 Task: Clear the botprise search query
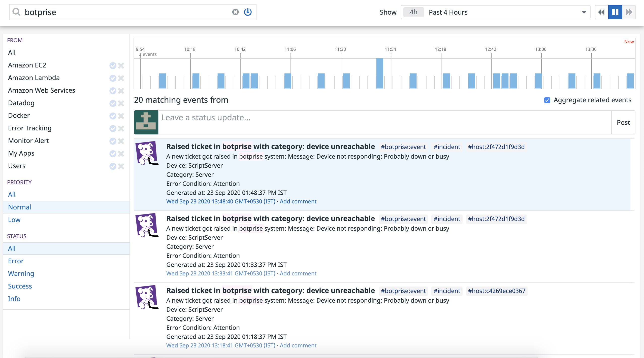[235, 12]
